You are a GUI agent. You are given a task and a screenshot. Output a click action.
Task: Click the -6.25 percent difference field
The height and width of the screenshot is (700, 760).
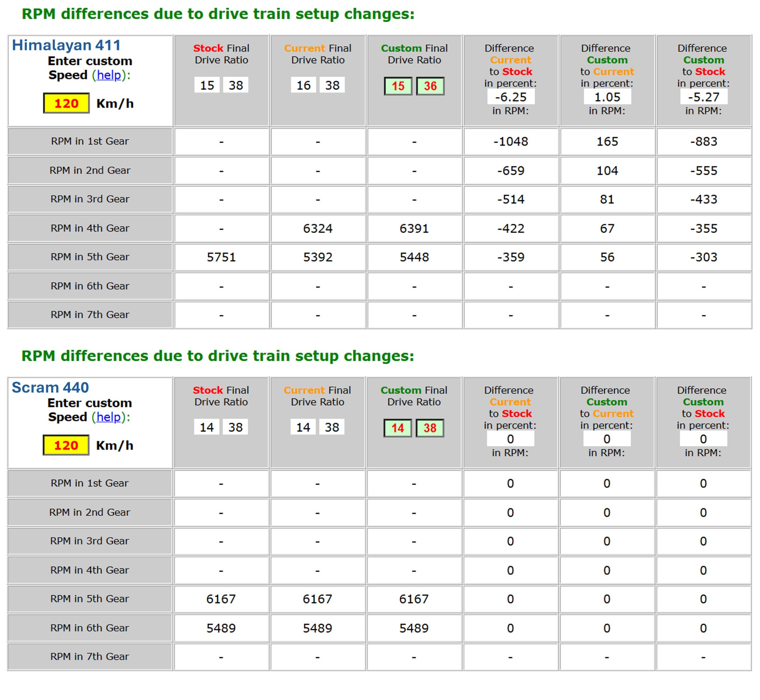511,97
